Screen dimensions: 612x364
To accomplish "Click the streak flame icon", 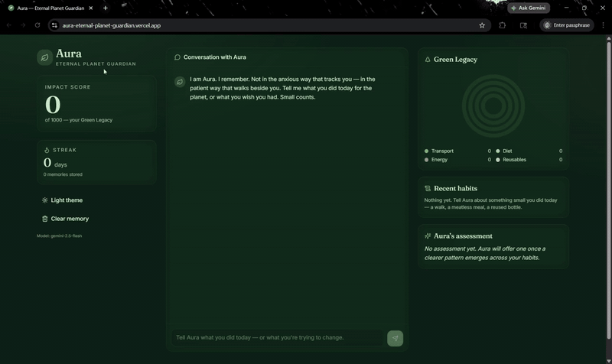I will tap(47, 150).
